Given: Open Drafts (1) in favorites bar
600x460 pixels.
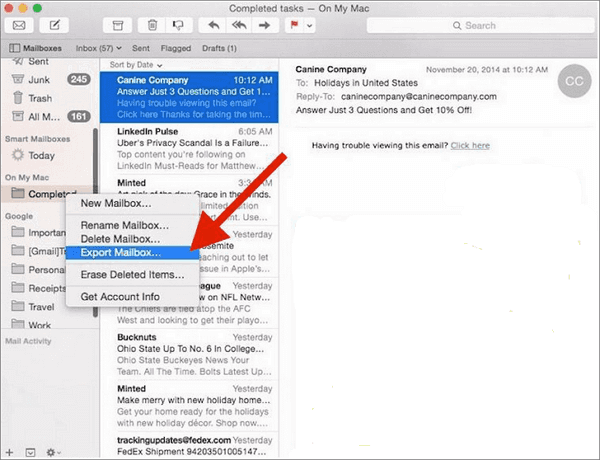Looking at the screenshot, I should 219,48.
